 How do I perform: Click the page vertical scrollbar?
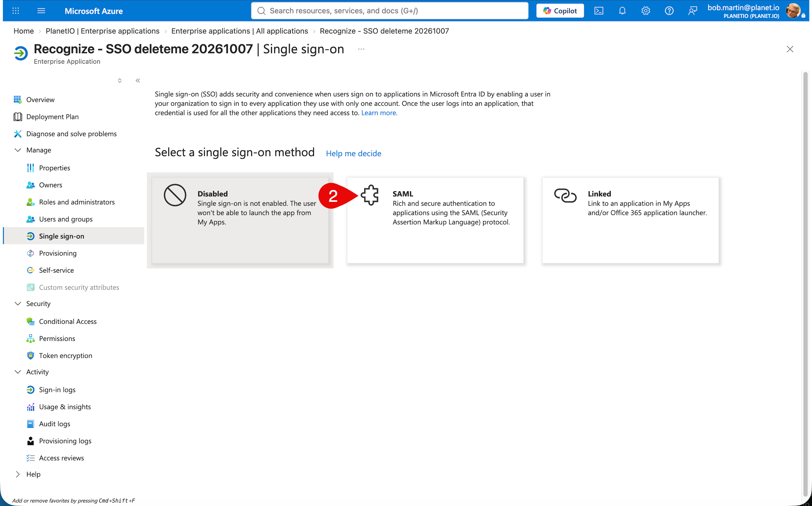805,284
